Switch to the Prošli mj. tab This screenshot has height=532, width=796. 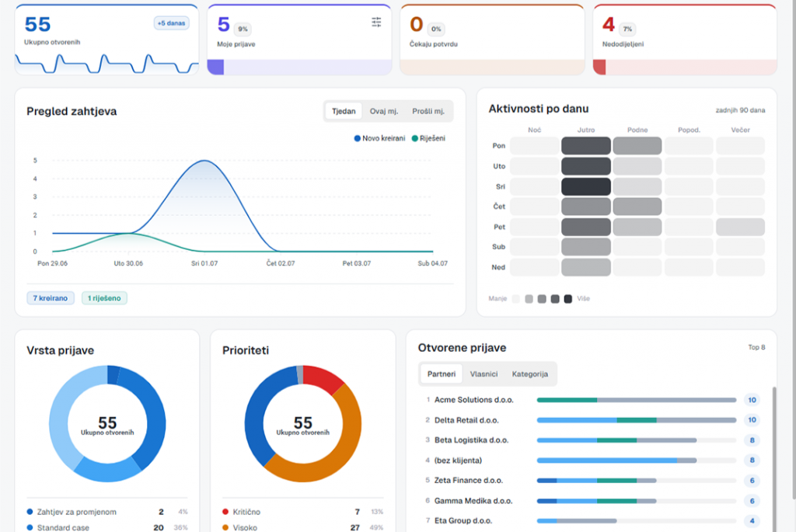pyautogui.click(x=428, y=111)
